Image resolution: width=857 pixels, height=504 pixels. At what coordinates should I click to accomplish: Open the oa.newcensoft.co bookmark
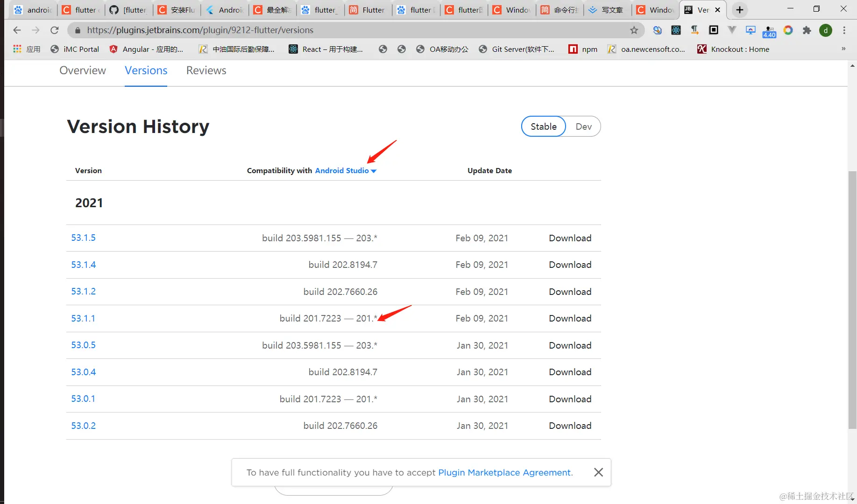point(646,49)
